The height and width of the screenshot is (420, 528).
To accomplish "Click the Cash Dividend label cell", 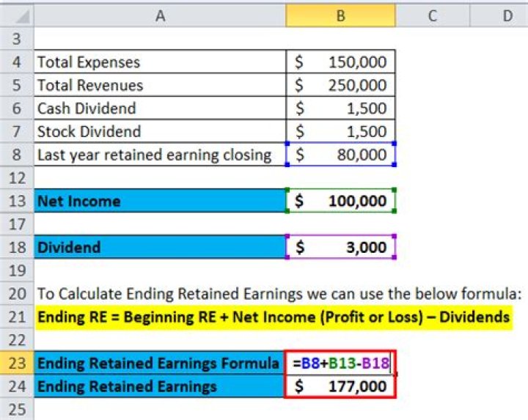I will point(159,108).
